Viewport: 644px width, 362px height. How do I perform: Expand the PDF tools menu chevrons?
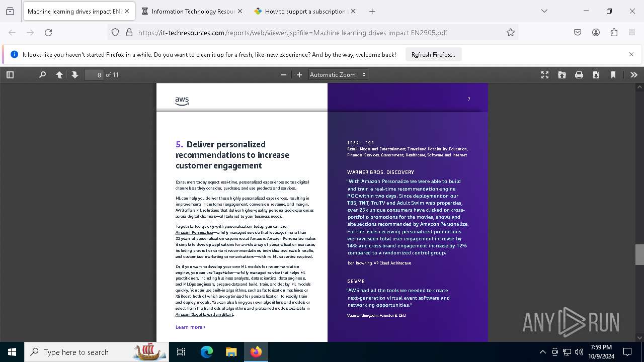tap(634, 75)
